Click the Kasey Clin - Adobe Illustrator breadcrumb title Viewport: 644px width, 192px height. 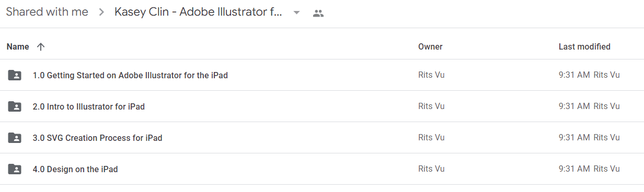[199, 12]
